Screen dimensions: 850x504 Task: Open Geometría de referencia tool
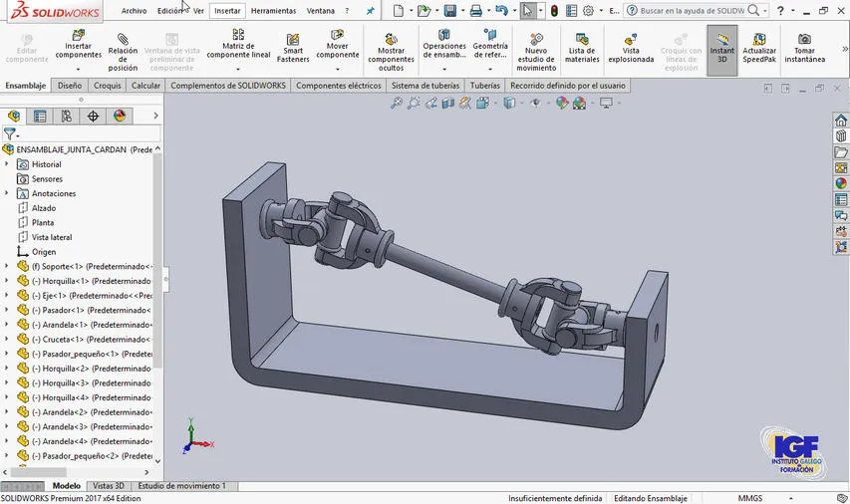tap(490, 45)
